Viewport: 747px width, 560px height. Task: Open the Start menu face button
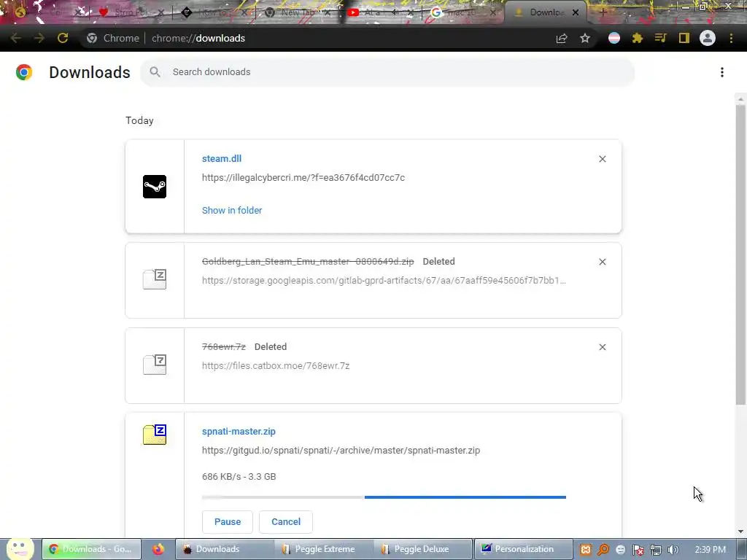coord(20,548)
